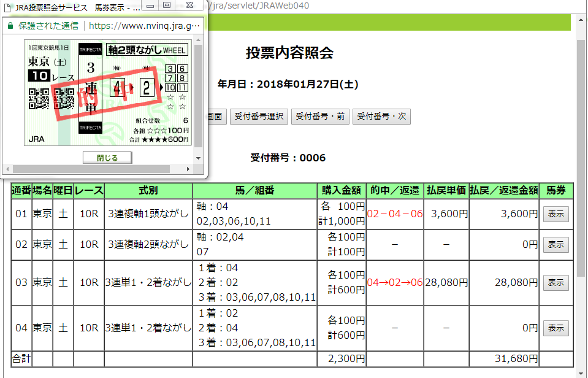This screenshot has width=588, height=378.
Task: Go to next receipt via 受付番号・次
Action: tap(381, 116)
